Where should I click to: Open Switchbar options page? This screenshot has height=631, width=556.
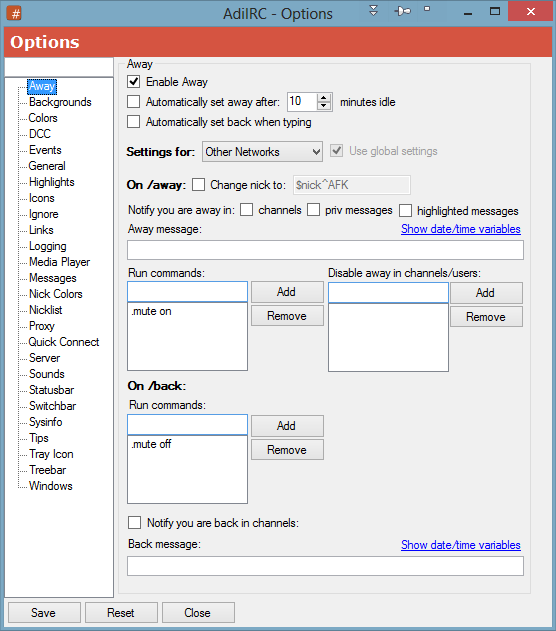tap(53, 406)
